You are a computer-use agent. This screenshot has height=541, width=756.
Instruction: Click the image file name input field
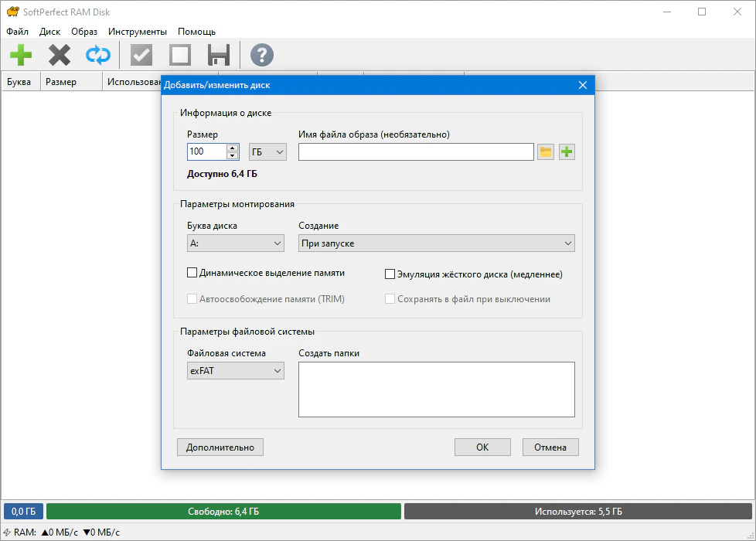click(416, 151)
